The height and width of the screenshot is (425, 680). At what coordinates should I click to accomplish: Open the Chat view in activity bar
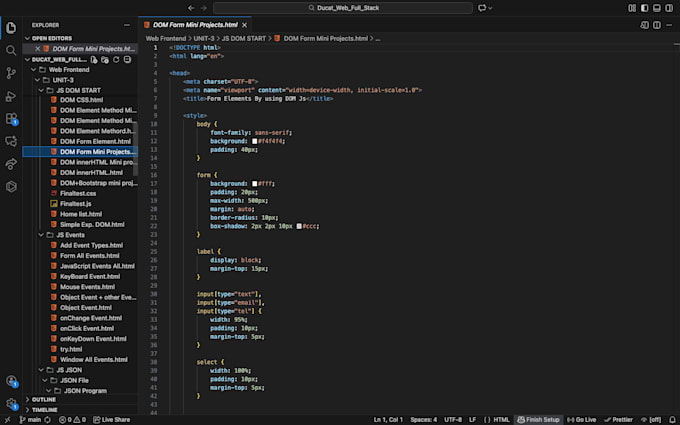[11, 141]
